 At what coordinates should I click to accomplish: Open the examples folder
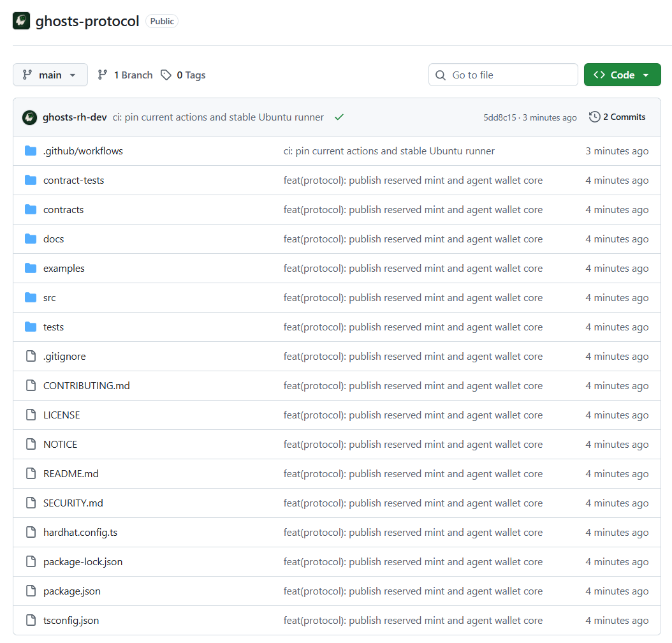coord(64,269)
